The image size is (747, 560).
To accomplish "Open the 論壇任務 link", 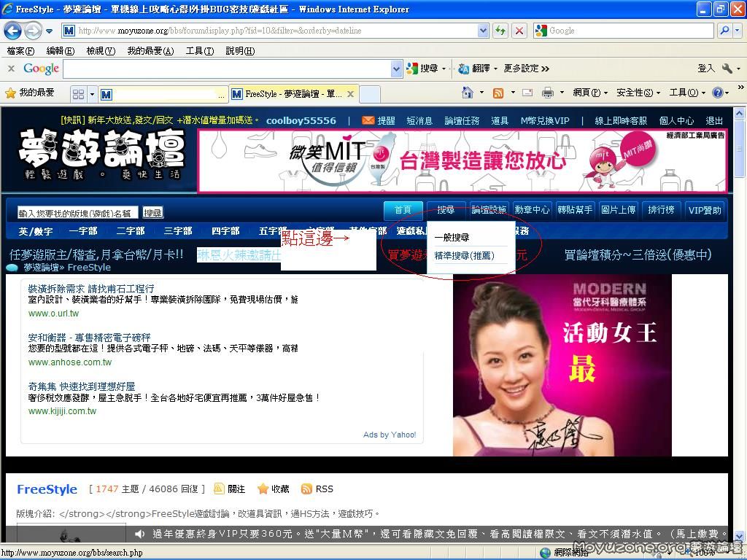I will 462,121.
